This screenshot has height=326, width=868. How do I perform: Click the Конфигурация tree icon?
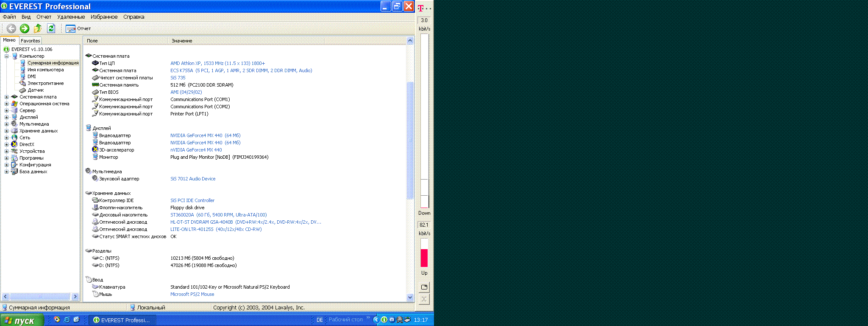14,165
